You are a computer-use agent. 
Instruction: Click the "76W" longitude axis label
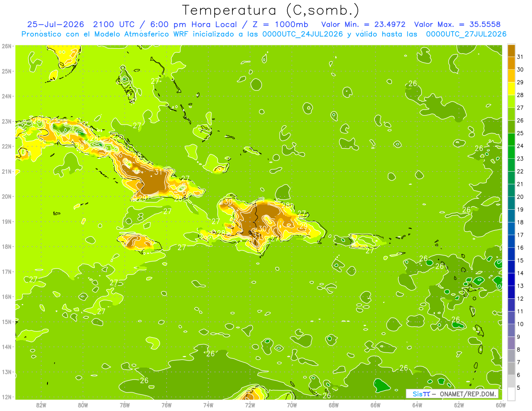[x=167, y=405]
